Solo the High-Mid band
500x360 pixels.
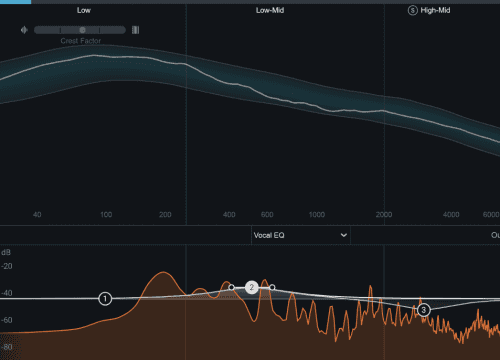412,10
